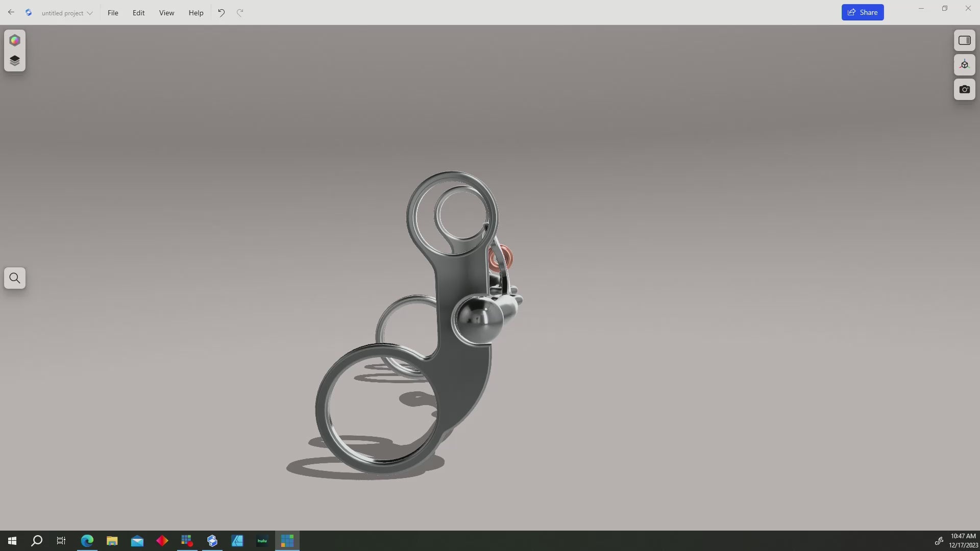Screen dimensions: 980x551
Task: Open Microsoft Edge from the taskbar
Action: [87, 541]
